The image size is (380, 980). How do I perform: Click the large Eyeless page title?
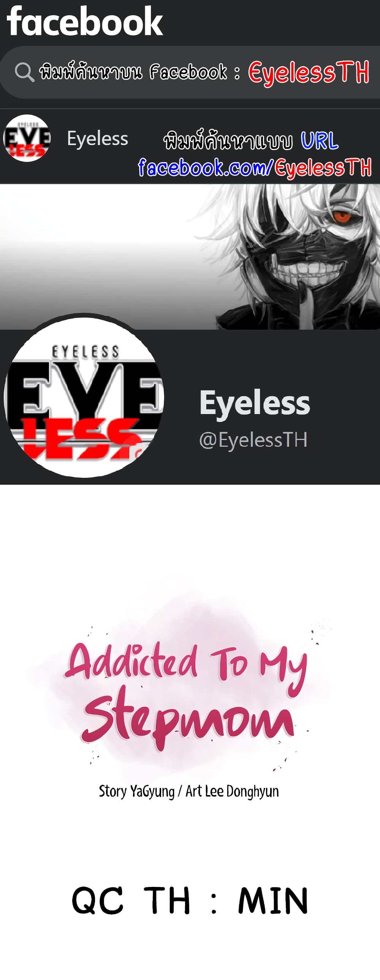255,403
